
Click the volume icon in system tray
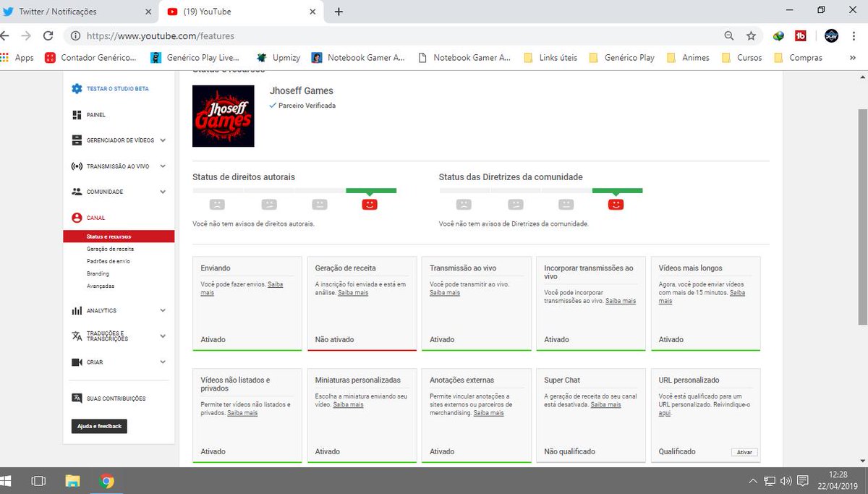[786, 481]
